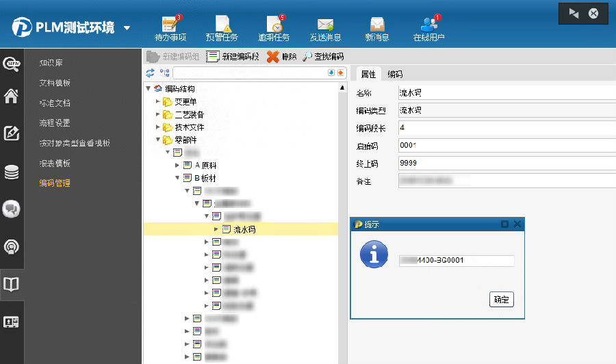Collapse the 零部件 folder node

pyautogui.click(x=158, y=140)
